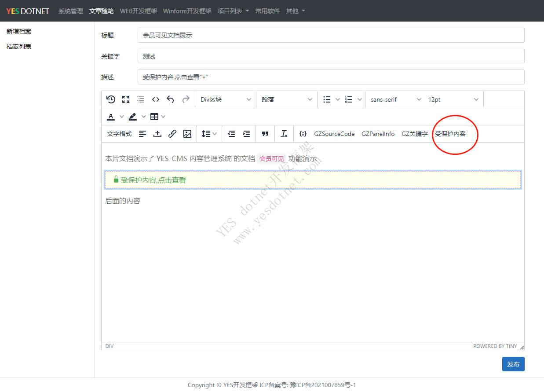The height and width of the screenshot is (392, 544).
Task: Apply blockquote formatting
Action: [265, 134]
